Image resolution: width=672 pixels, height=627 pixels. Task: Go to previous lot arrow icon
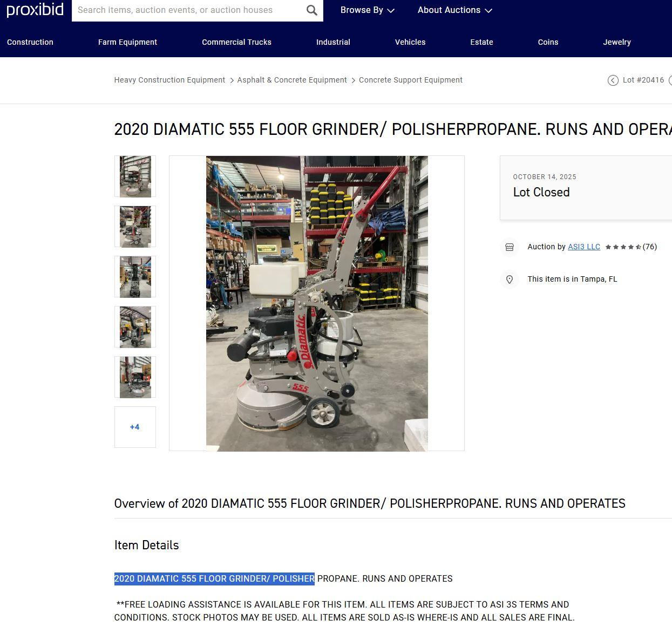(613, 80)
